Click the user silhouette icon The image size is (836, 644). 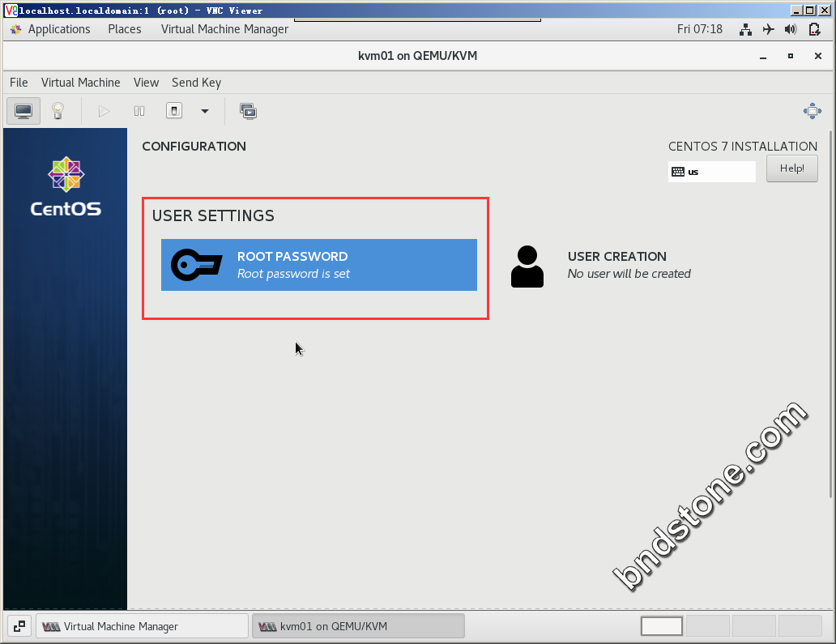coord(527,267)
